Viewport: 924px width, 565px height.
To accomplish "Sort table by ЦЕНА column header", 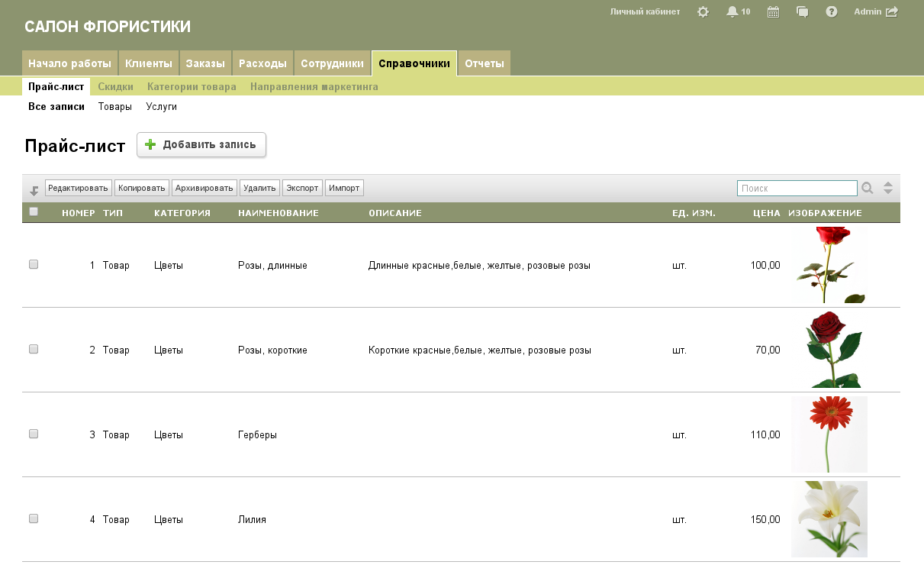I will pos(766,213).
